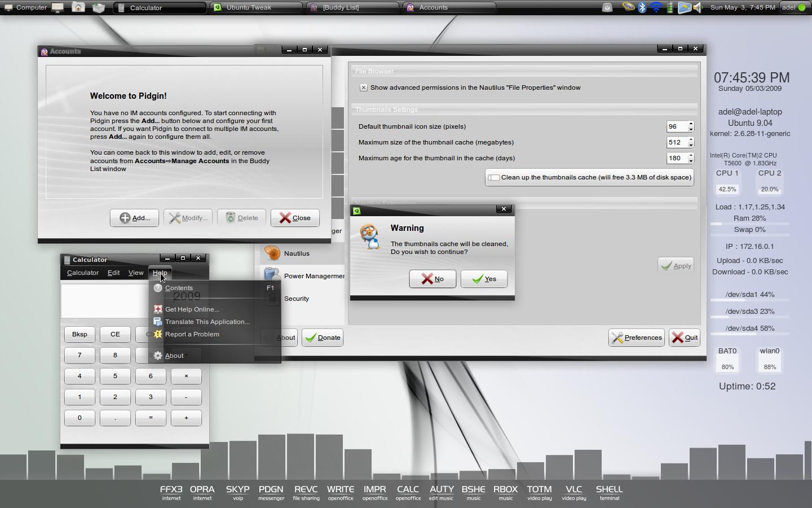Screen dimensions: 812x508
Task: Open the Calculator menu in menubar
Action: tap(83, 273)
